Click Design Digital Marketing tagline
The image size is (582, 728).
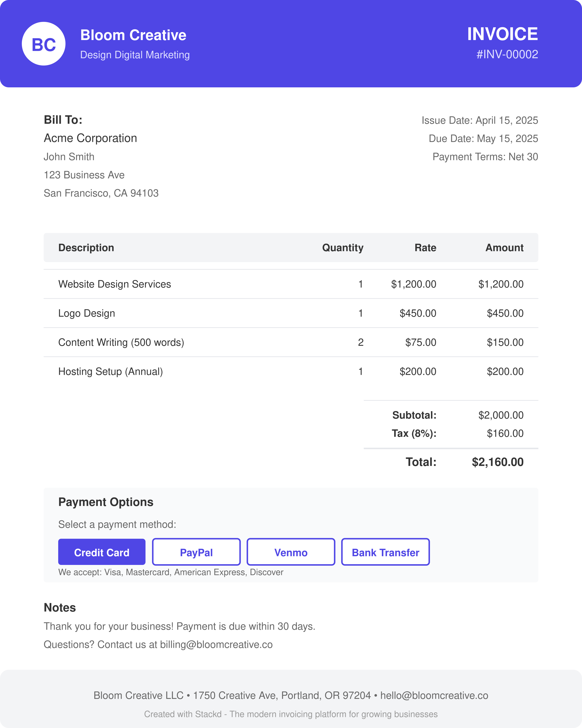[135, 55]
